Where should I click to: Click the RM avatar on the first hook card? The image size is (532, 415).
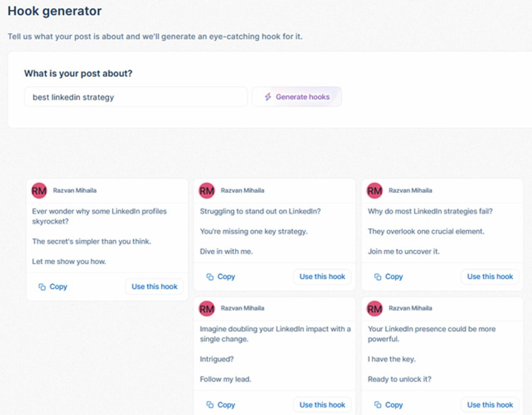click(39, 191)
